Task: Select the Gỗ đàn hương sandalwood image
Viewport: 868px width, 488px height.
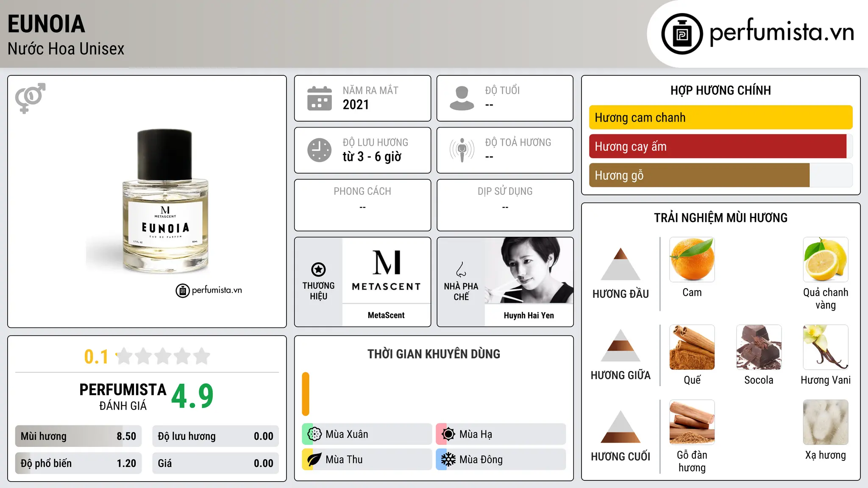Action: [x=692, y=422]
